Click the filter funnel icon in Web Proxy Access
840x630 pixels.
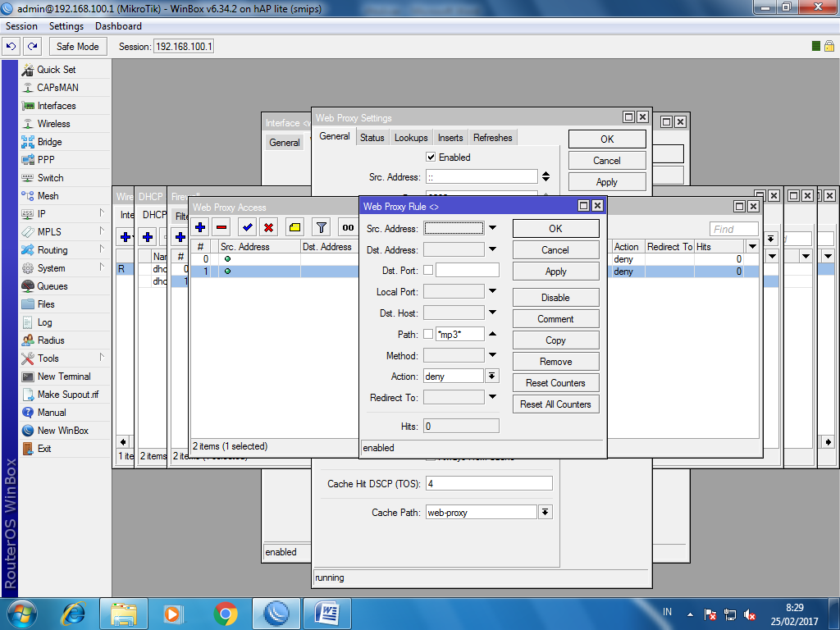322,228
